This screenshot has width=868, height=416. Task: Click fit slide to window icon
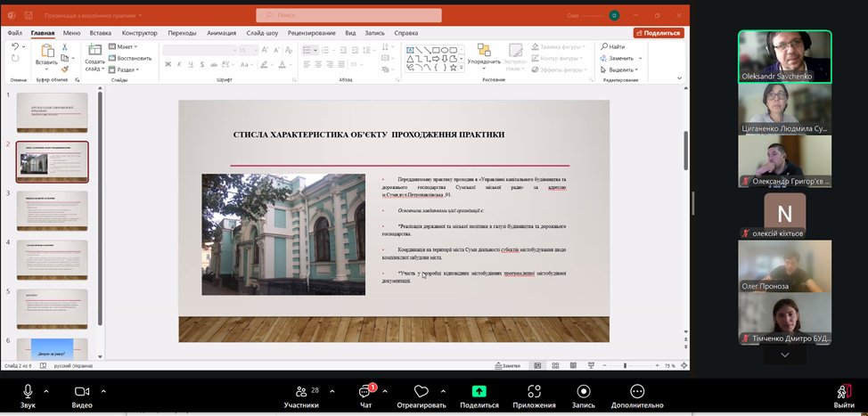[x=684, y=365]
